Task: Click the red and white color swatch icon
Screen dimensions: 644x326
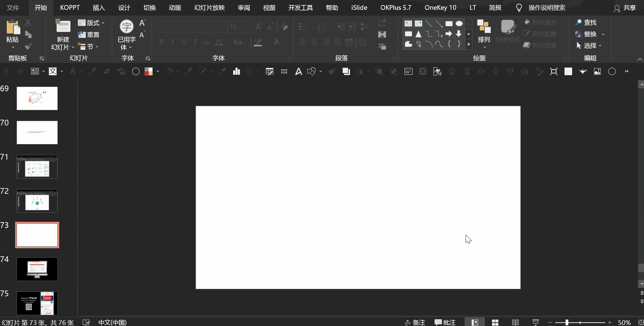Action: [x=149, y=71]
